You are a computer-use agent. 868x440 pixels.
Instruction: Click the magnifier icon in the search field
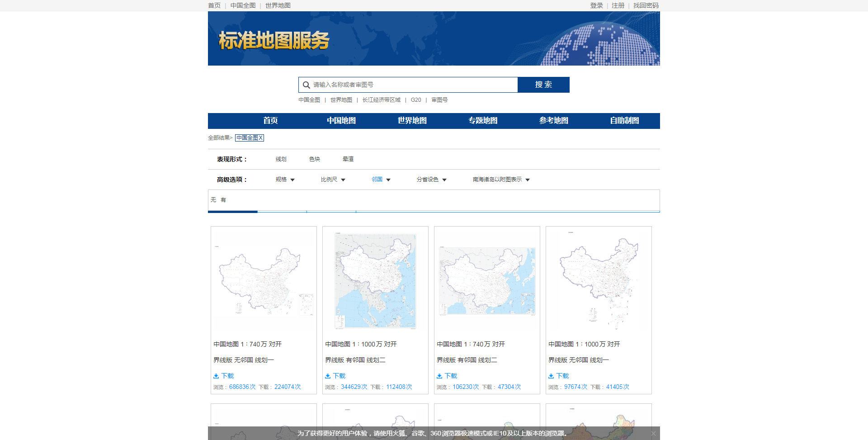click(307, 85)
